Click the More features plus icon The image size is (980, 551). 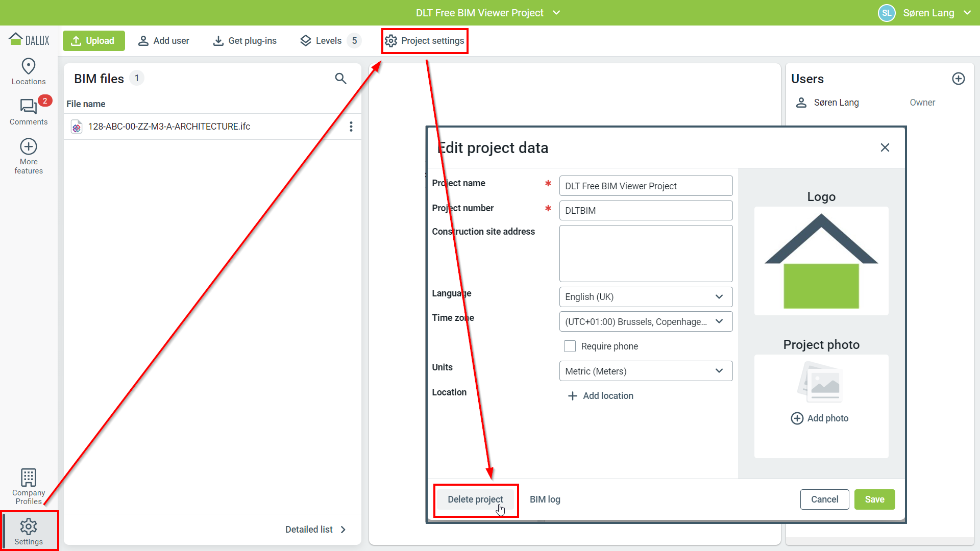tap(29, 147)
